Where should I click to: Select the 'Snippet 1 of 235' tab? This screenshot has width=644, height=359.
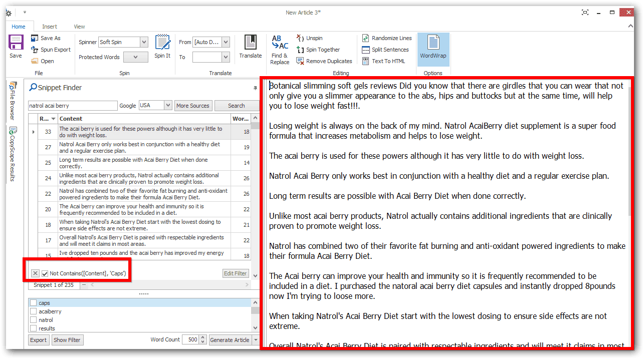pos(54,285)
